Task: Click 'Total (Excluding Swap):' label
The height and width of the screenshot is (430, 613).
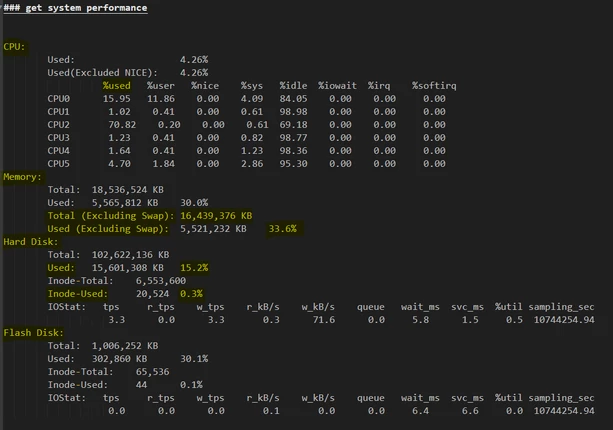Action: (111, 216)
